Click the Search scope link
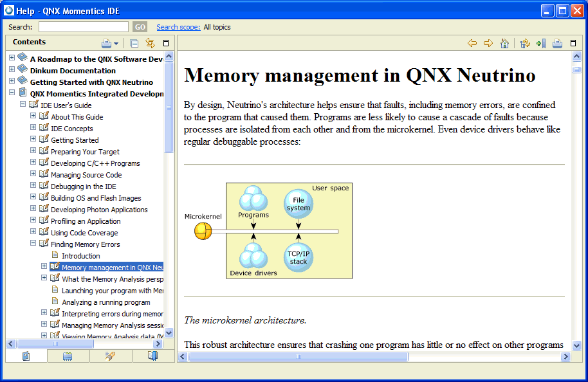Viewport: 588px width, 382px height. pos(178,27)
